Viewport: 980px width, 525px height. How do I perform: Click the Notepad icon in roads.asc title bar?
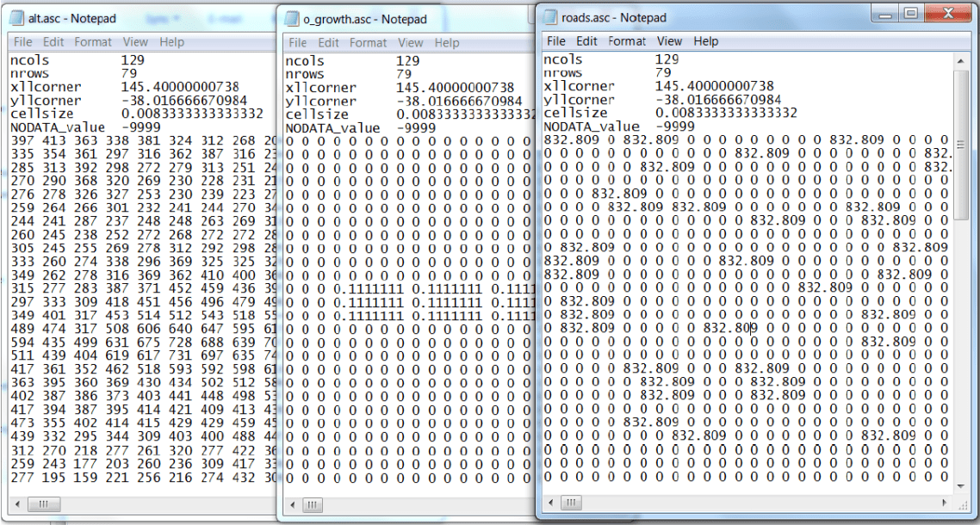pyautogui.click(x=551, y=17)
